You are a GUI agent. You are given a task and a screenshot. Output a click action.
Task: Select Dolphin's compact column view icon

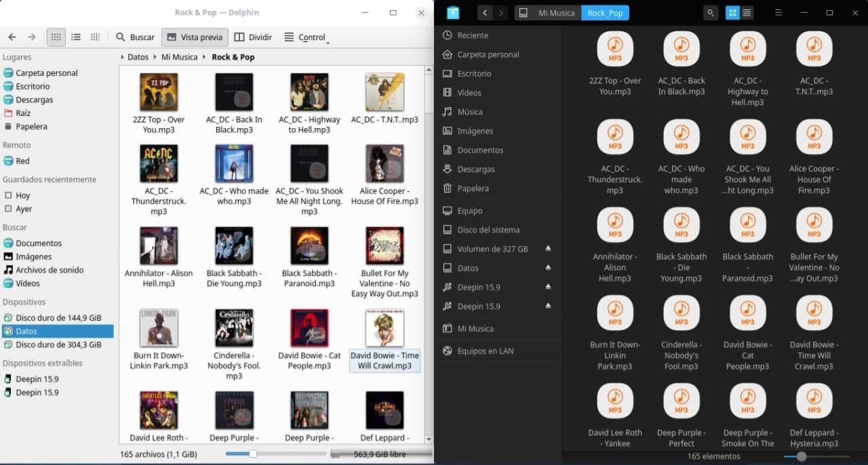click(x=96, y=37)
